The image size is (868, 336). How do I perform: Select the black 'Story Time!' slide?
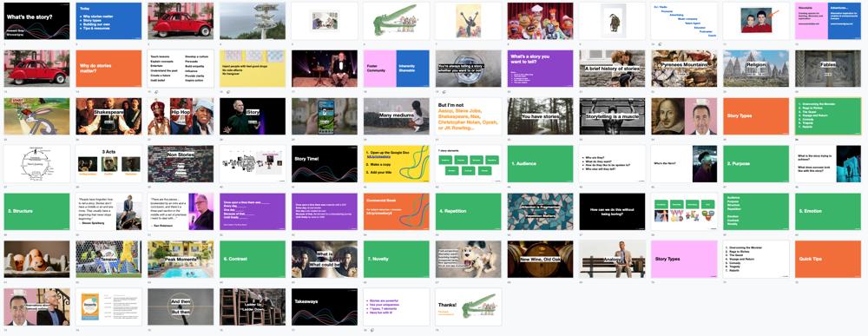point(325,164)
